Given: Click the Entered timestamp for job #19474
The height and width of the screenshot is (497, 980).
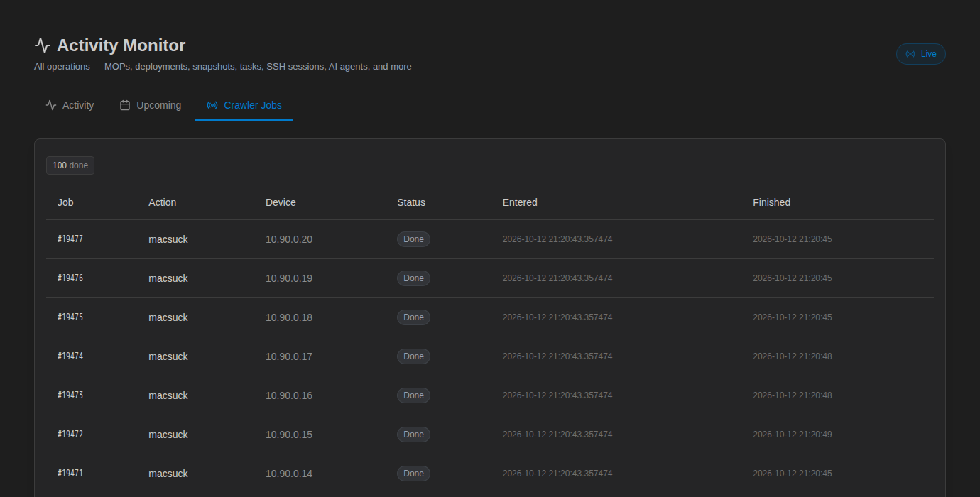Looking at the screenshot, I should tap(557, 356).
